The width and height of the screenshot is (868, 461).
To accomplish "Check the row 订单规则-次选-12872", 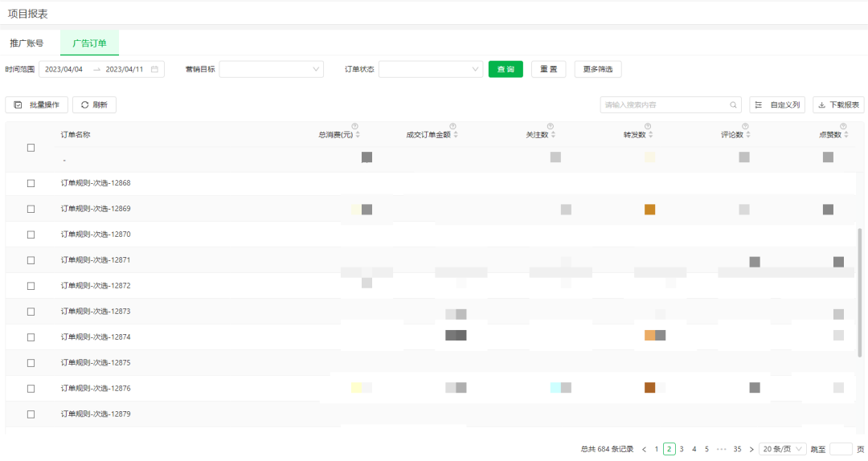I will 31,286.
